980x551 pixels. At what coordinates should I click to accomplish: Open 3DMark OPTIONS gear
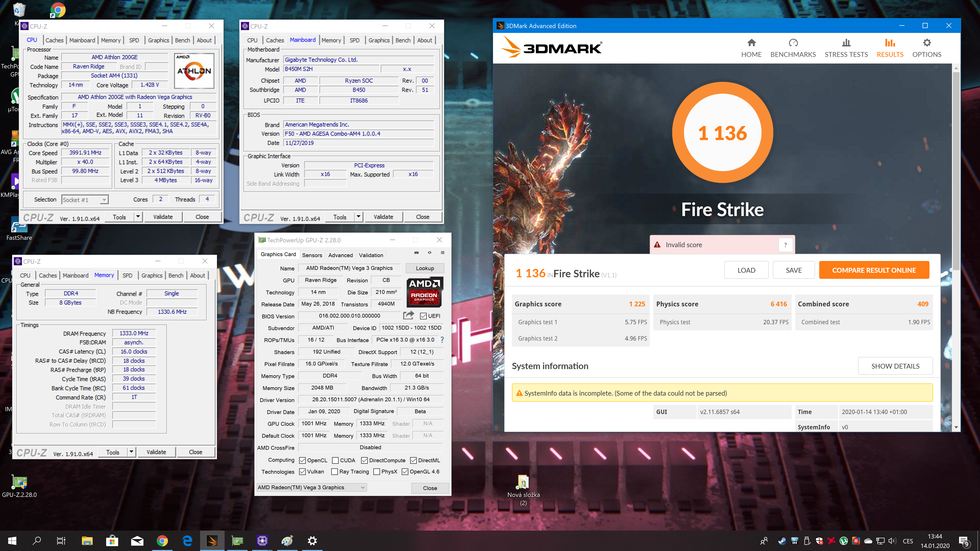(x=927, y=48)
